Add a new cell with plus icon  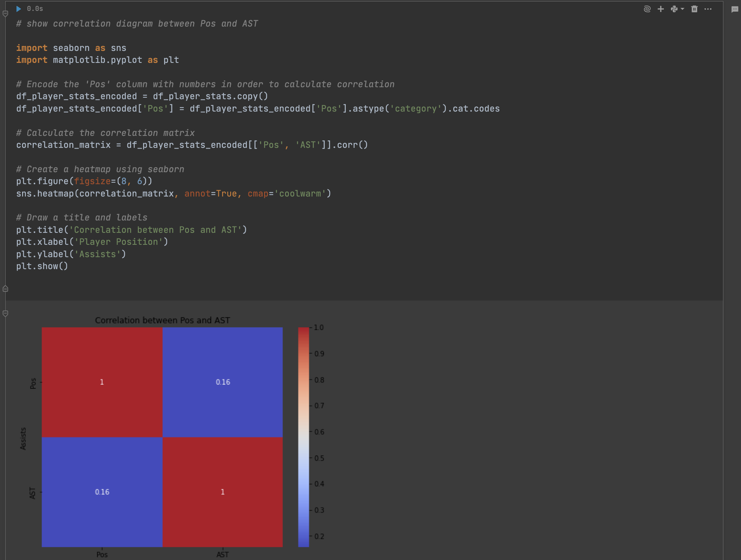click(661, 9)
